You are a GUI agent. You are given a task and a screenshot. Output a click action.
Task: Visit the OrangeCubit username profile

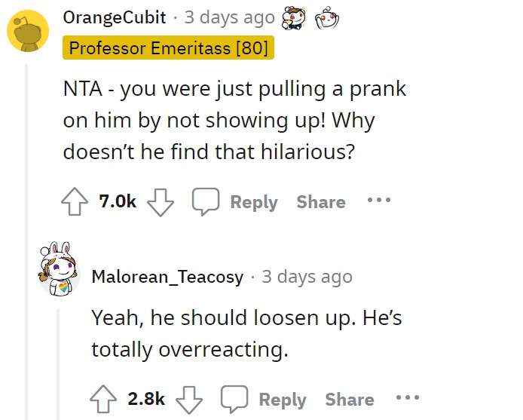coord(115,17)
